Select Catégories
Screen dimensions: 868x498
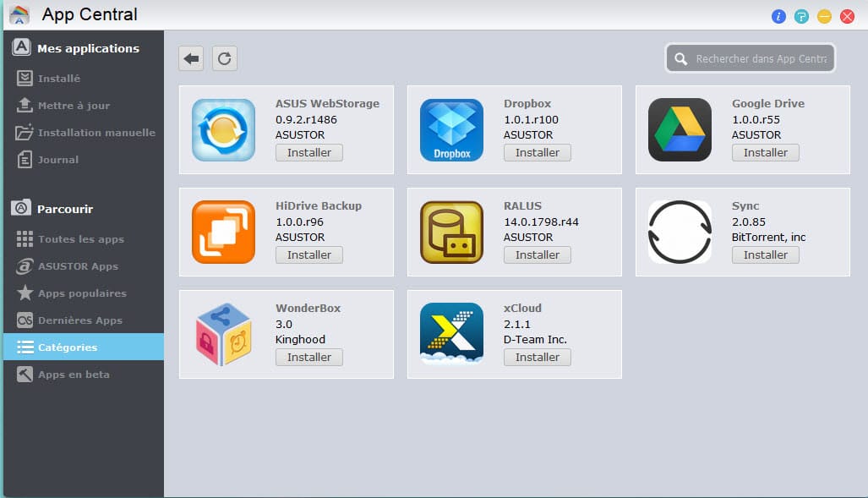pos(84,347)
